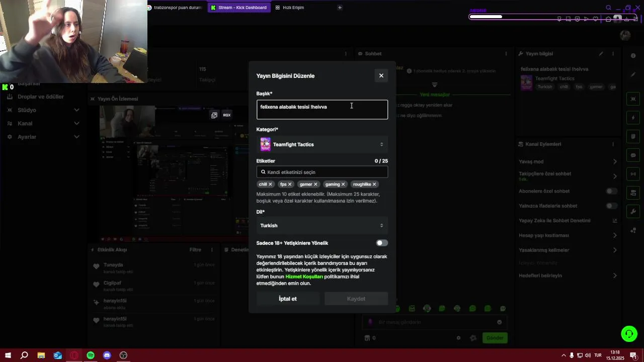Click the pop-out preview icon

(x=214, y=115)
